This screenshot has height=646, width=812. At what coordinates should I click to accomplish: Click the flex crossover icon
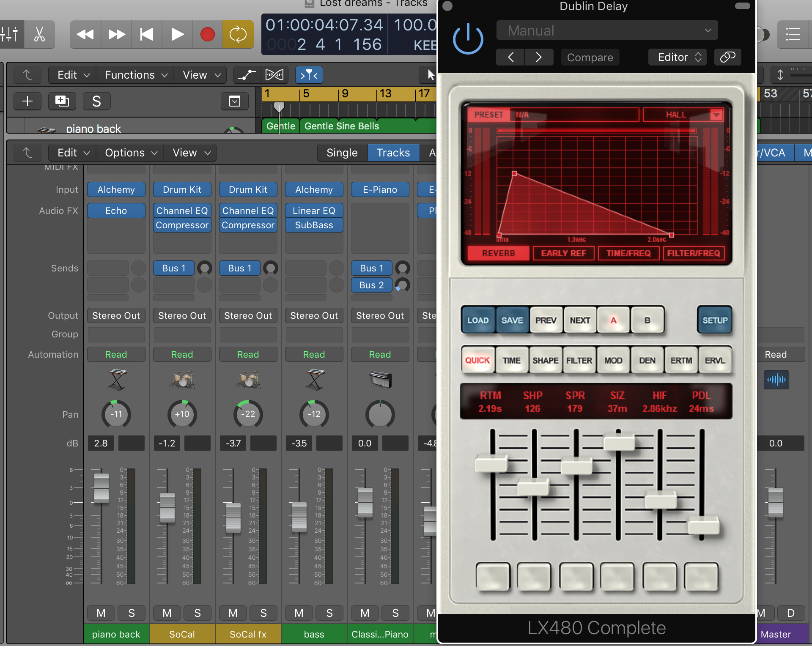(274, 75)
